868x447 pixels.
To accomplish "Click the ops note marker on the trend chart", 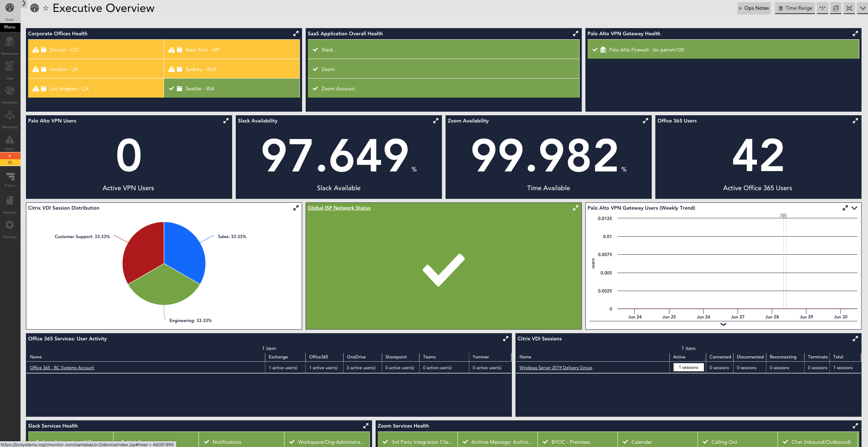I will click(783, 215).
